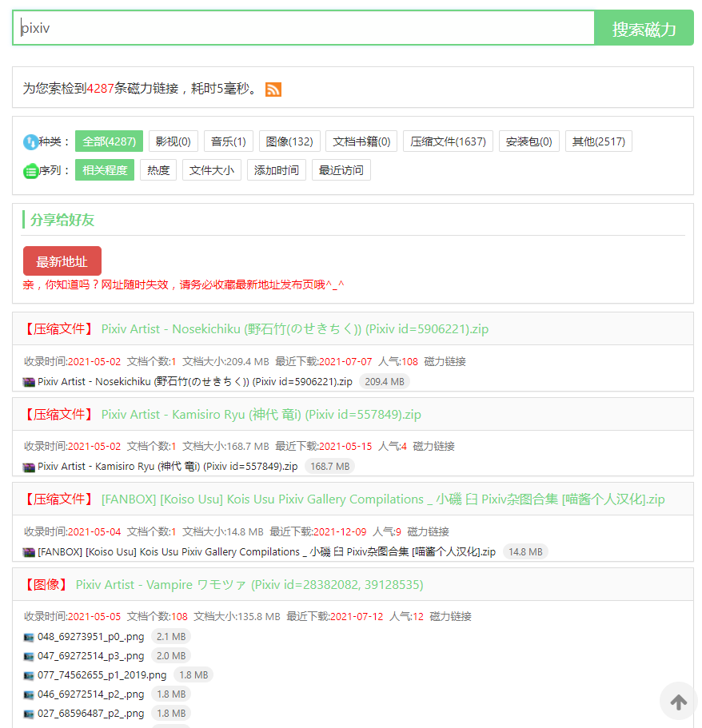Sort results by 最近访问
Image resolution: width=702 pixels, height=728 pixels.
point(341,170)
